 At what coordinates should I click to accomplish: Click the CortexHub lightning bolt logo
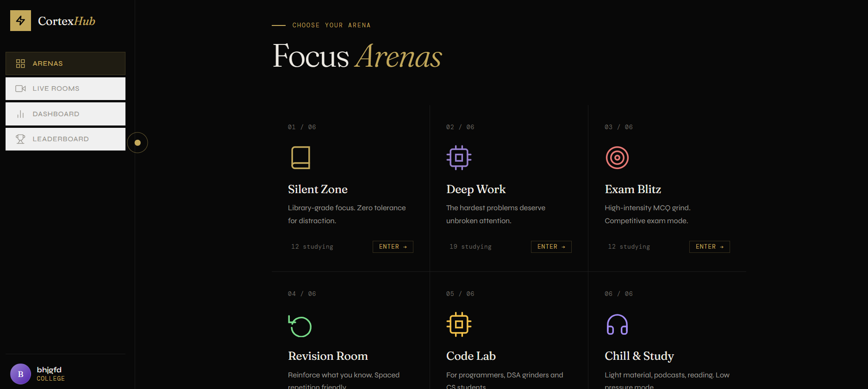point(20,20)
